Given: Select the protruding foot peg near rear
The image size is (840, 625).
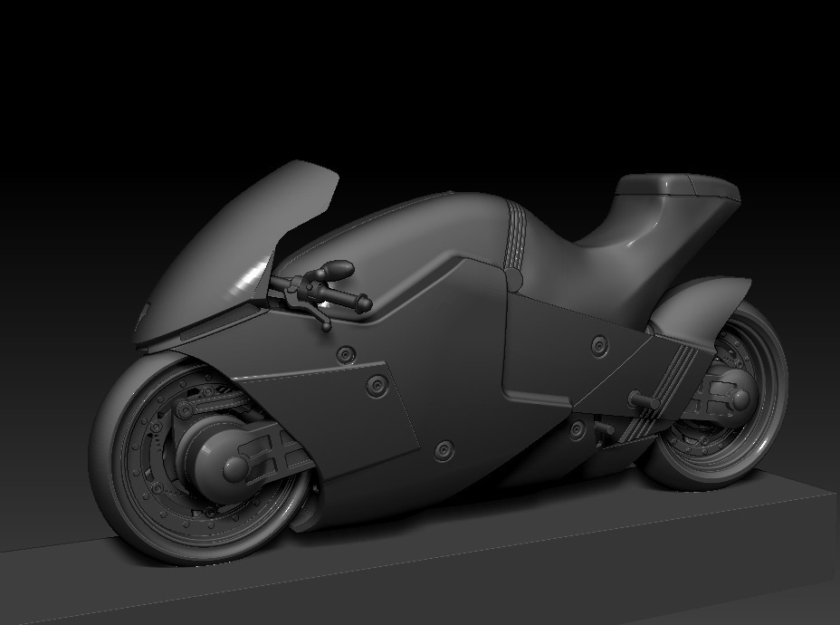Looking at the screenshot, I should 644,399.
